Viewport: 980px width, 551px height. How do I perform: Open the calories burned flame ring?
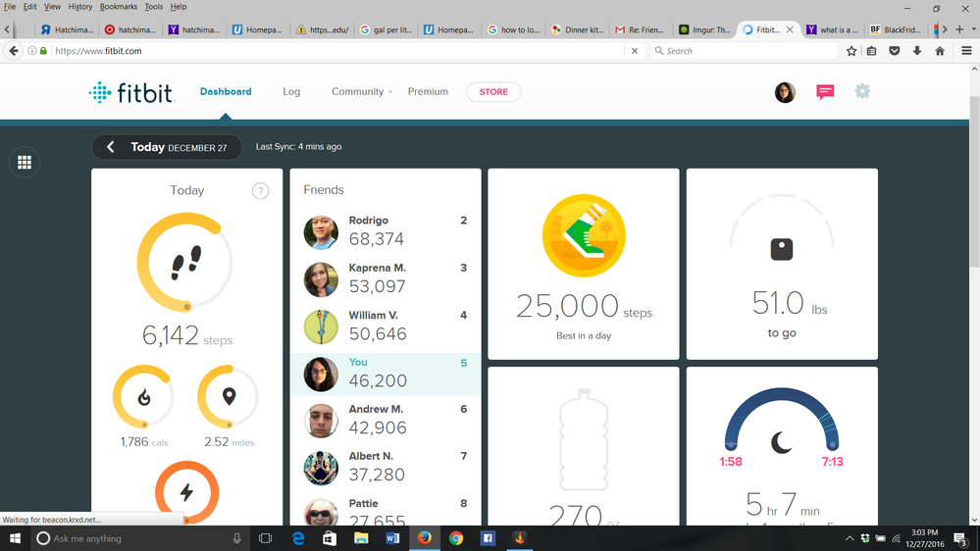144,397
